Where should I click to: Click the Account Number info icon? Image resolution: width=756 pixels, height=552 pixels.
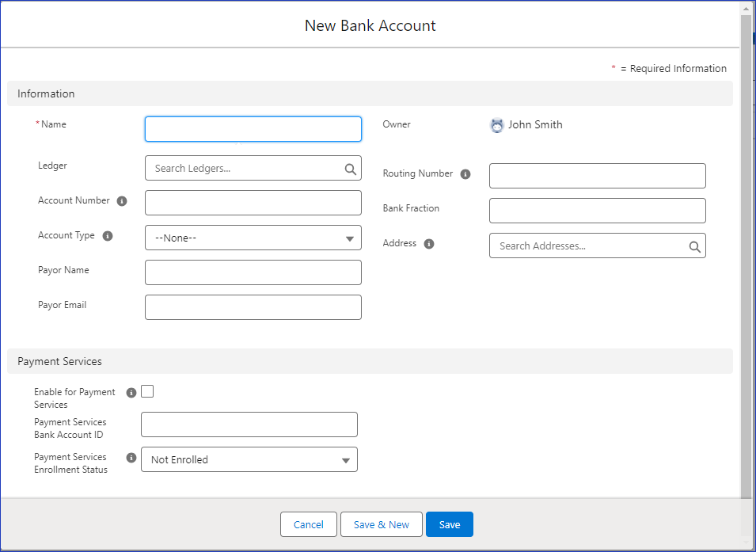(x=122, y=200)
